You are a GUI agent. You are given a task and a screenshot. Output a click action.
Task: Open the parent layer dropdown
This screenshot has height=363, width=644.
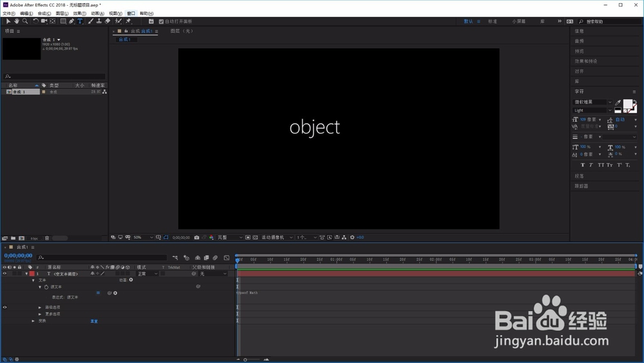[213, 273]
